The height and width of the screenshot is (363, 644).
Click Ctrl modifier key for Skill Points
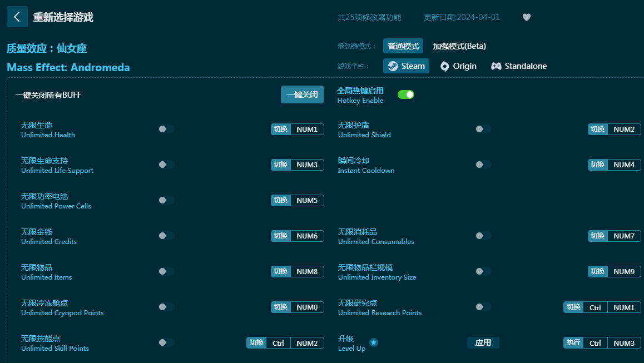tap(278, 343)
